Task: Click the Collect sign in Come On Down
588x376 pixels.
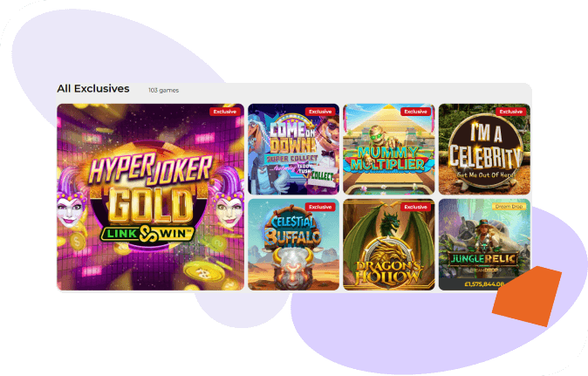Action: [321, 177]
